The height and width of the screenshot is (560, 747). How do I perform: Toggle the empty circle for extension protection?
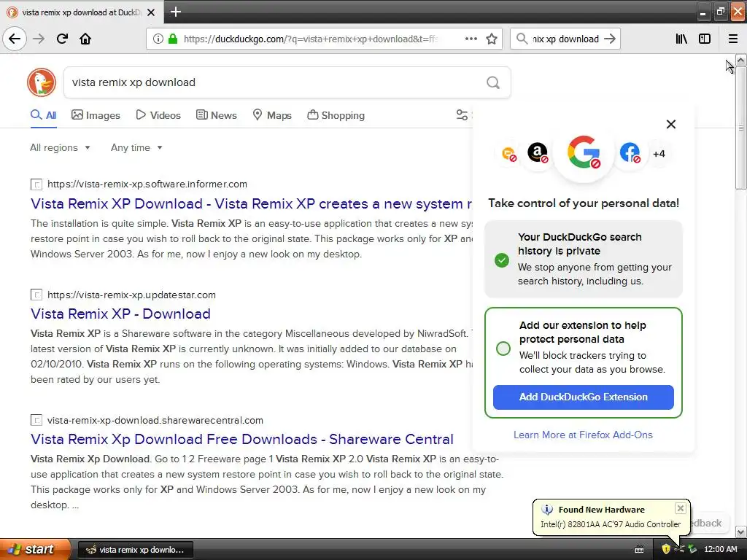(x=503, y=348)
